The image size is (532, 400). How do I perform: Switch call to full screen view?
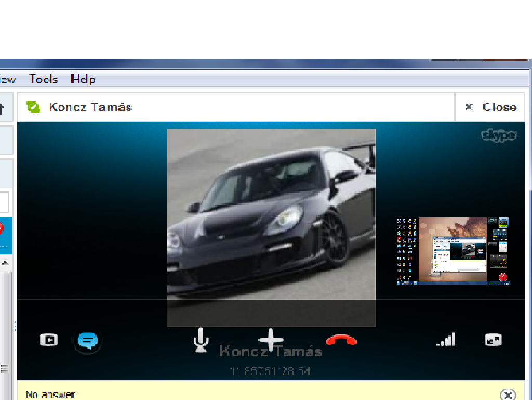click(x=493, y=340)
